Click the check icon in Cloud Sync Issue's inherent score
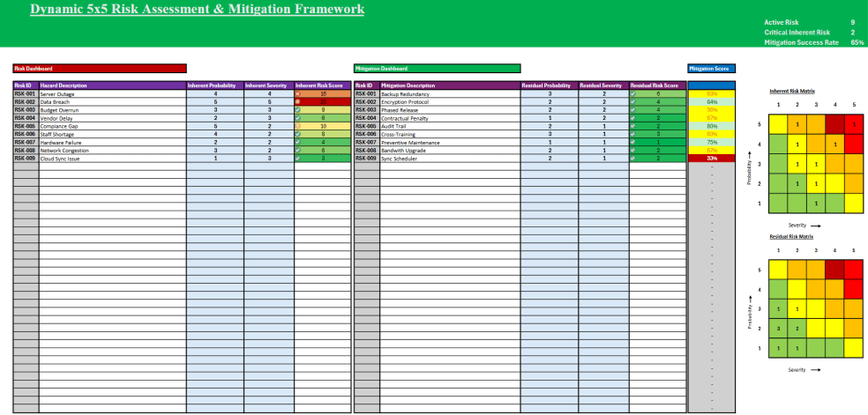The image size is (868, 415). click(298, 159)
